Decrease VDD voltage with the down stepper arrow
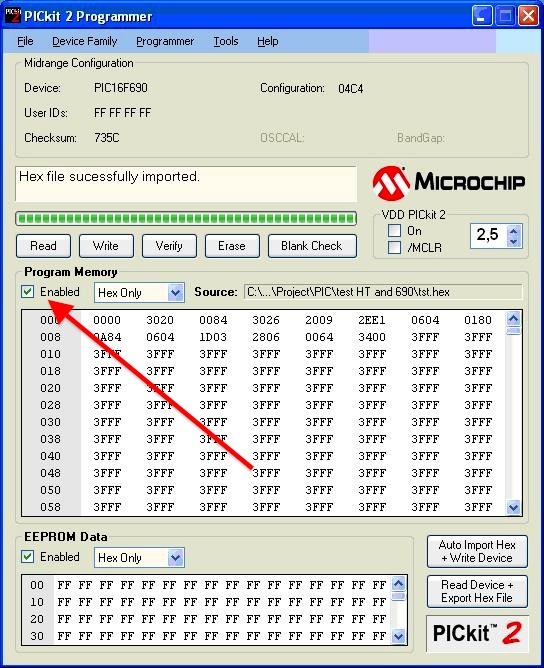The width and height of the screenshot is (544, 668). (513, 242)
